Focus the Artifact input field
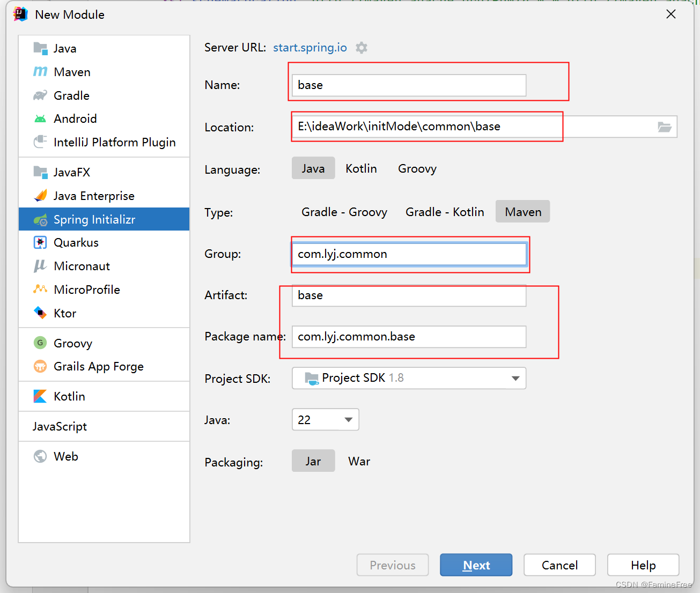 pos(409,295)
